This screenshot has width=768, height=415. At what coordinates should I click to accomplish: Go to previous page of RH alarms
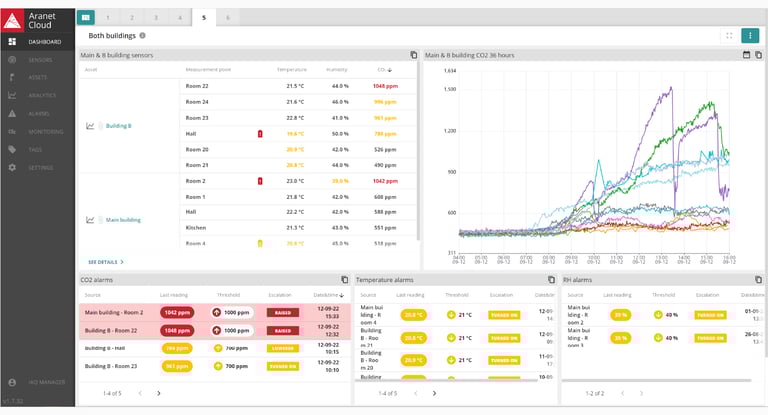(x=623, y=393)
